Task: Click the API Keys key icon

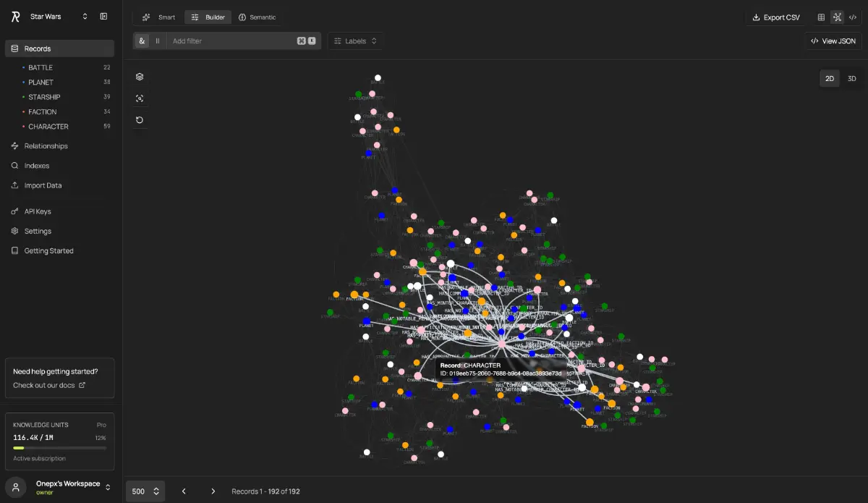Action: [x=14, y=211]
